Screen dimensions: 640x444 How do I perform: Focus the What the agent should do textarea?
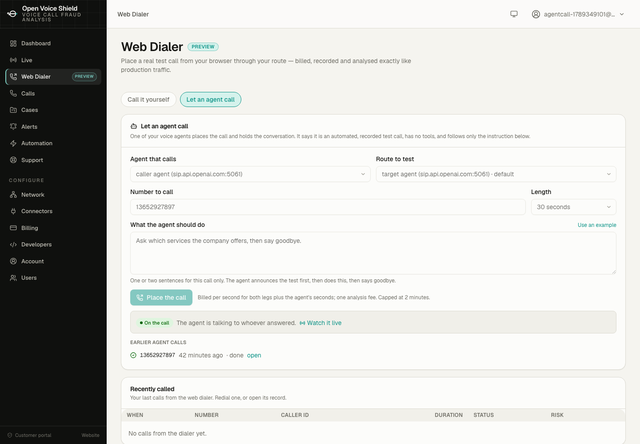373,253
